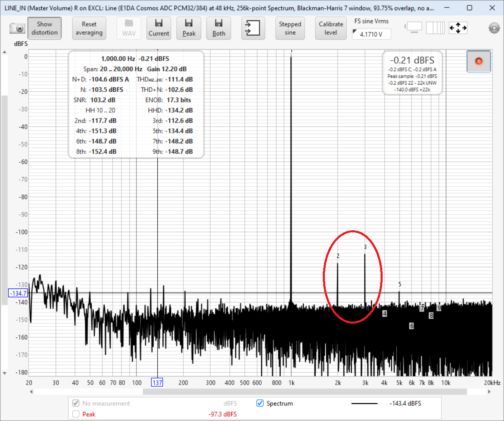Viewport: 504px width, 421px height.
Task: Toggle the Show distortion button
Action: (45, 28)
